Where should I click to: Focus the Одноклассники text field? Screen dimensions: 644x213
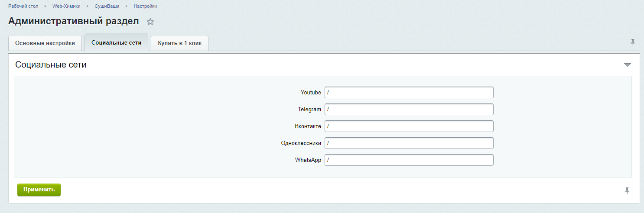(x=409, y=143)
